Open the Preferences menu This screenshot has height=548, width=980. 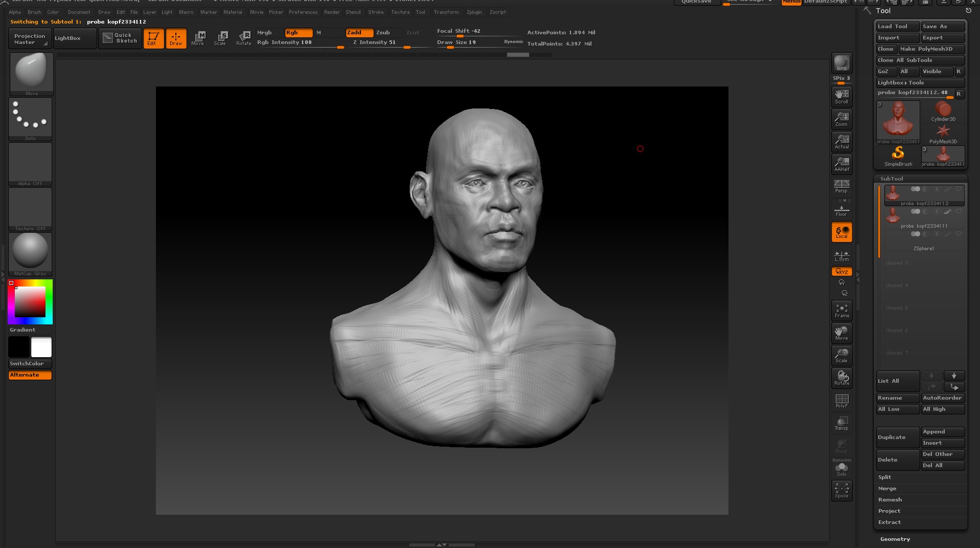pyautogui.click(x=303, y=12)
